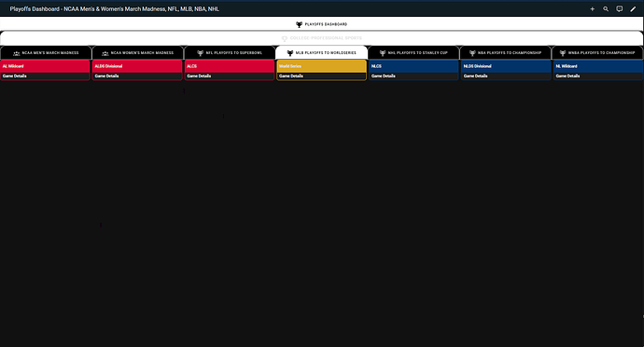
Task: Click the NHL Playoffs trophy icon
Action: 383,53
